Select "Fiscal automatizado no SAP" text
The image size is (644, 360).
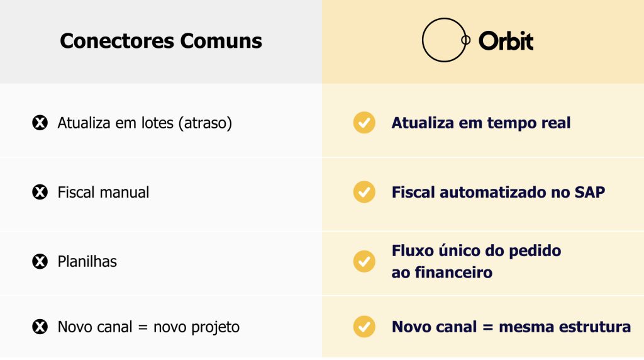pyautogui.click(x=498, y=192)
